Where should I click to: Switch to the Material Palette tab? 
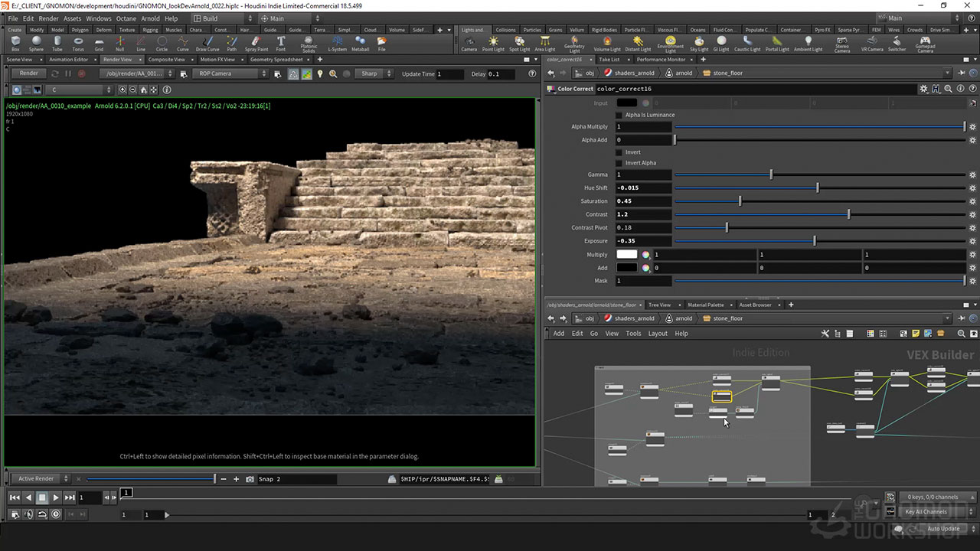coord(705,305)
